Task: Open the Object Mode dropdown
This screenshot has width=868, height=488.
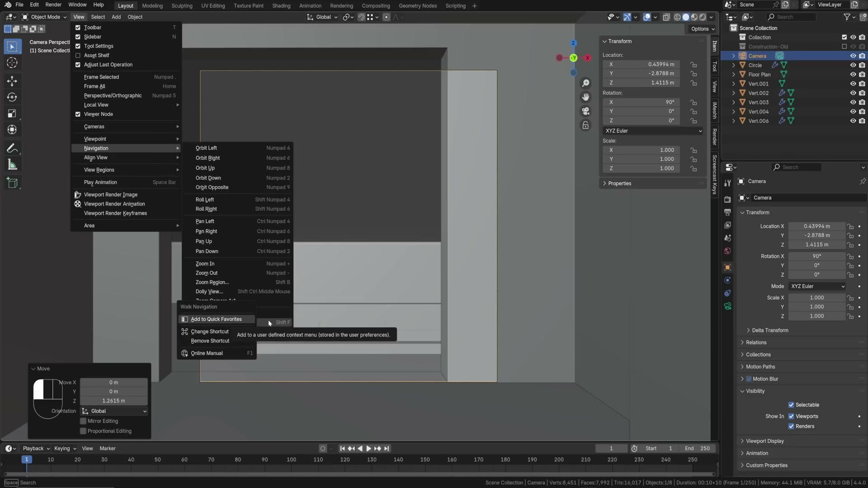Action: pos(44,17)
